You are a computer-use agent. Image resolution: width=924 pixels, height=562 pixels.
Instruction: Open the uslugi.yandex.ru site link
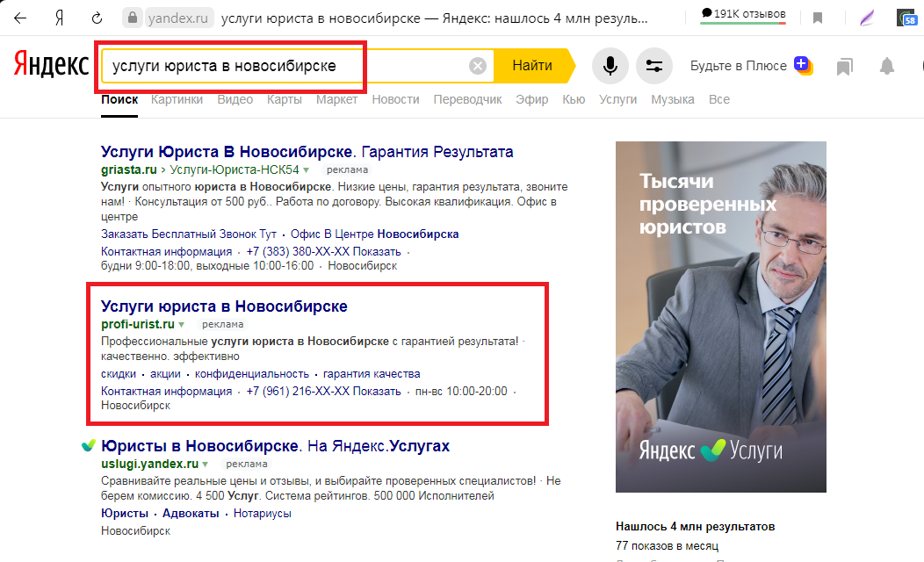149,465
